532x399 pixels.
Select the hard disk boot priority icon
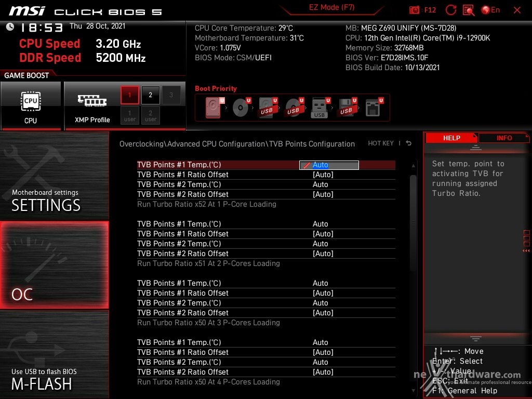pyautogui.click(x=215, y=108)
